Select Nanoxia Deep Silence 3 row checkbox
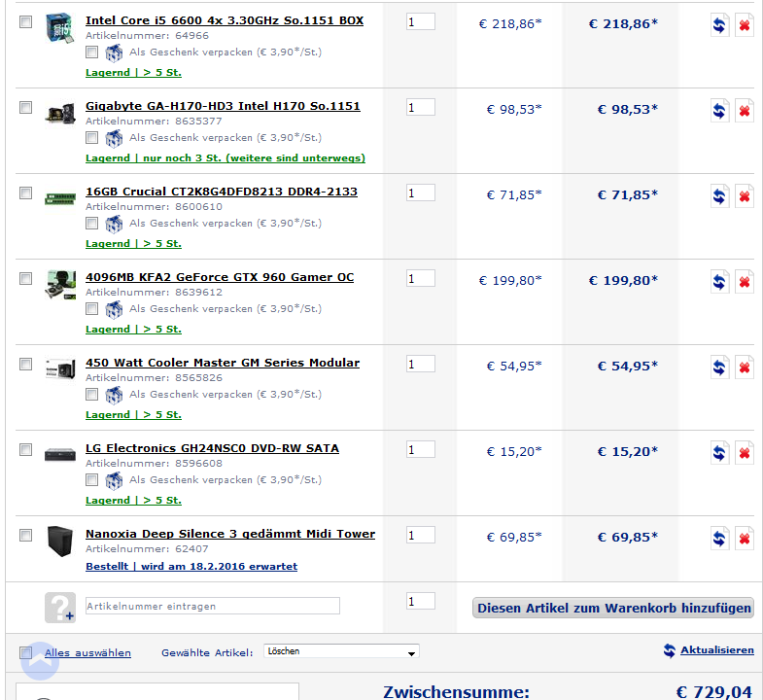763x700 pixels. pyautogui.click(x=26, y=536)
